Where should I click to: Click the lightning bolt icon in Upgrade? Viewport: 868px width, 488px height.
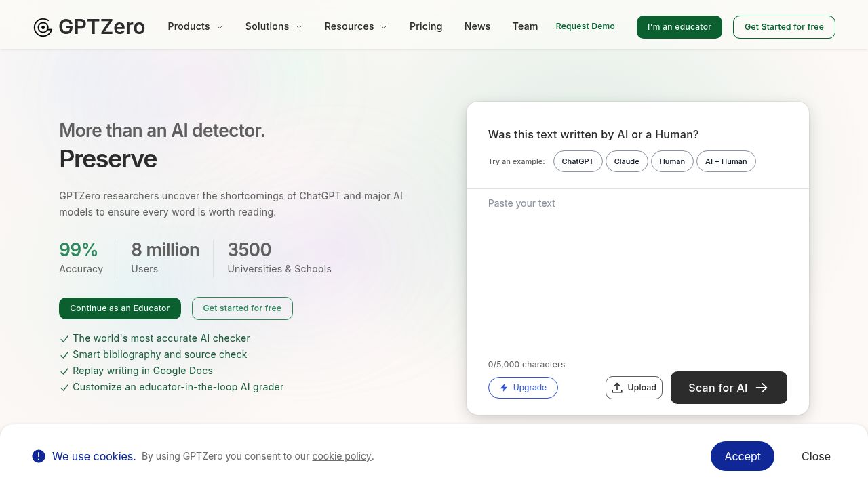tap(504, 388)
